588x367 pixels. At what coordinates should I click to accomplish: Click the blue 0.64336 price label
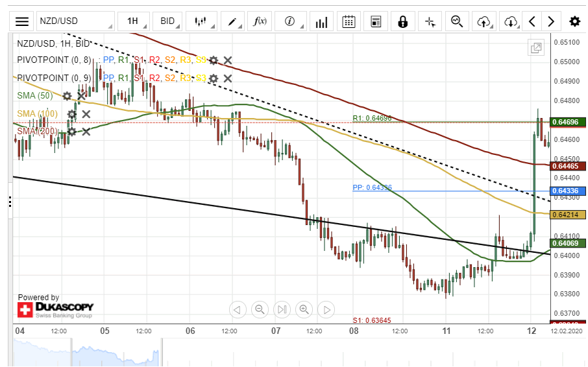tap(567, 191)
